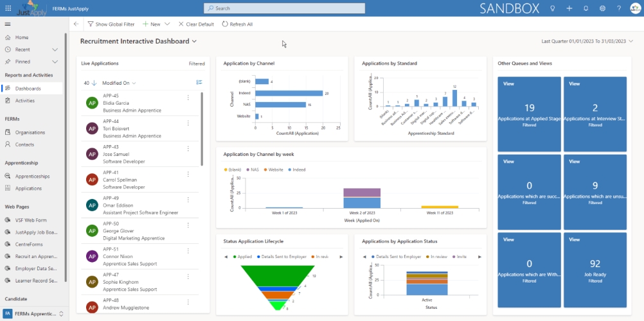Click the quick create plus icon in header
The image size is (644, 321).
pos(569,8)
